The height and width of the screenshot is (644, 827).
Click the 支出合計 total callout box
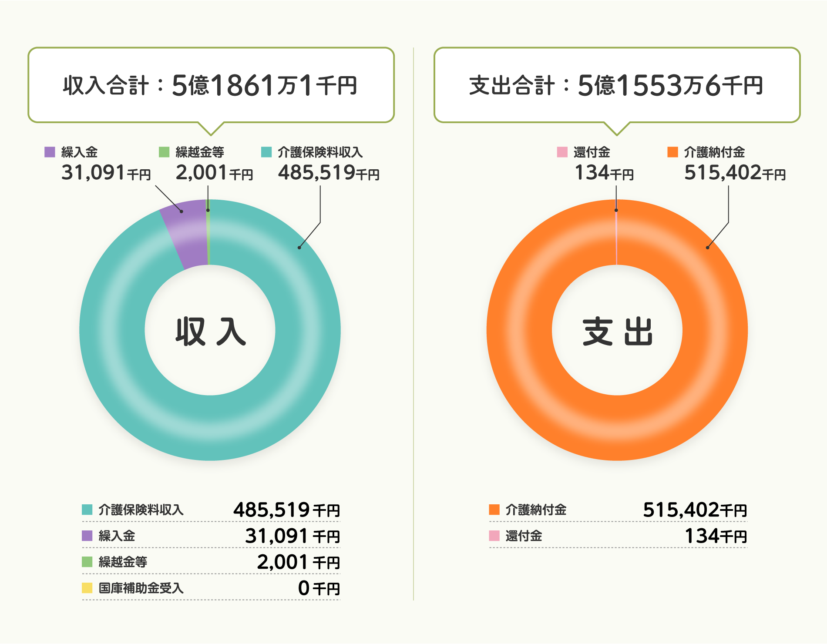(617, 85)
